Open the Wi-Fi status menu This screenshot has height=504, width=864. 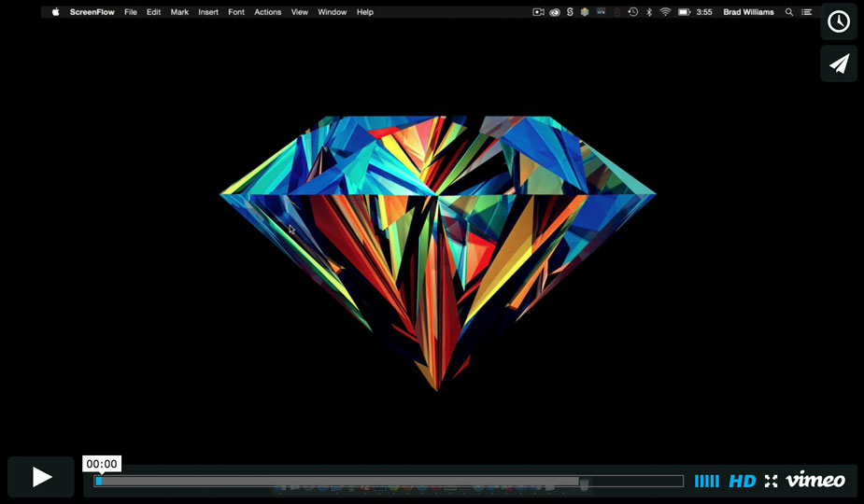(665, 12)
